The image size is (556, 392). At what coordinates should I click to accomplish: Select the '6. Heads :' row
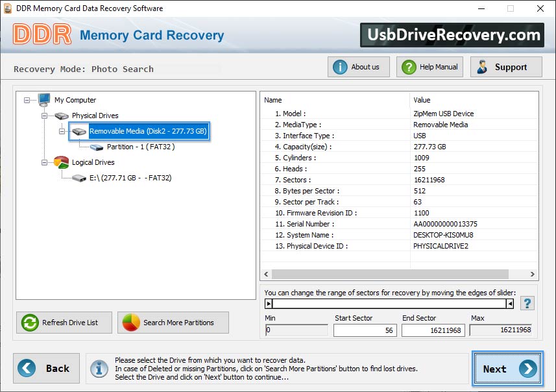pos(399,169)
